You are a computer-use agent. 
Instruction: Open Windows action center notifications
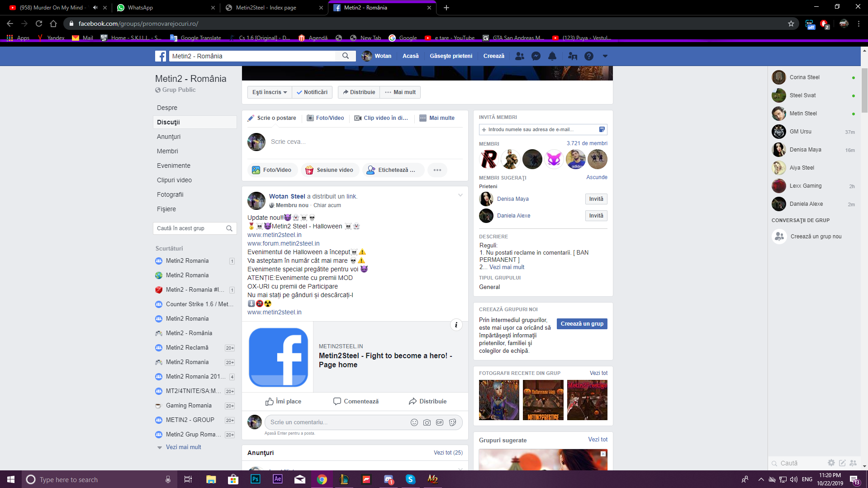(x=854, y=479)
